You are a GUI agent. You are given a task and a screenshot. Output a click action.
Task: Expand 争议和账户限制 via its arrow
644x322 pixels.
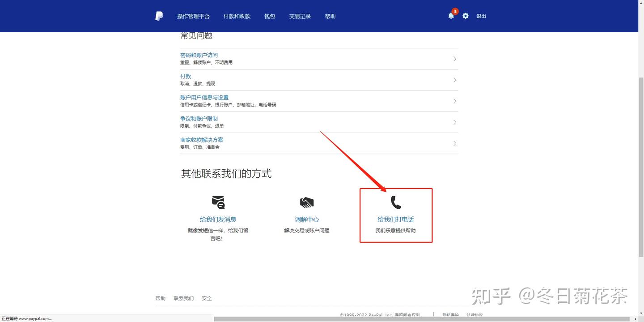coord(454,122)
